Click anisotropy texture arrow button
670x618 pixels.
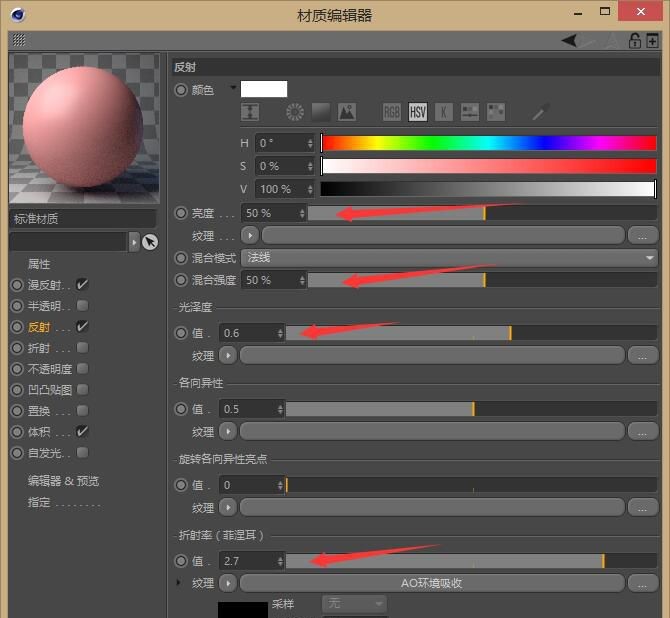[x=228, y=432]
